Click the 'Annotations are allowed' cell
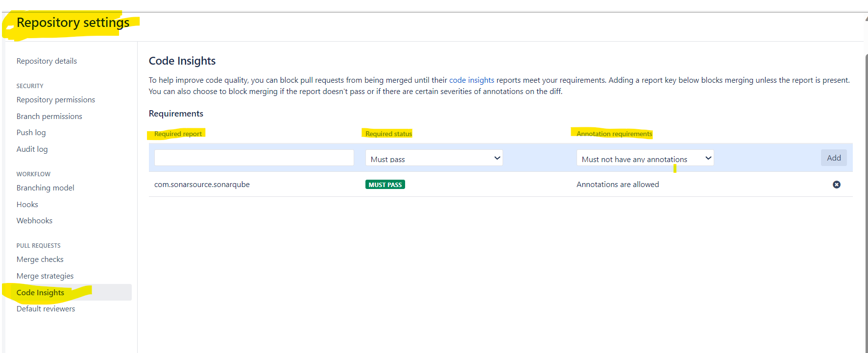The image size is (868, 353). pyautogui.click(x=618, y=185)
